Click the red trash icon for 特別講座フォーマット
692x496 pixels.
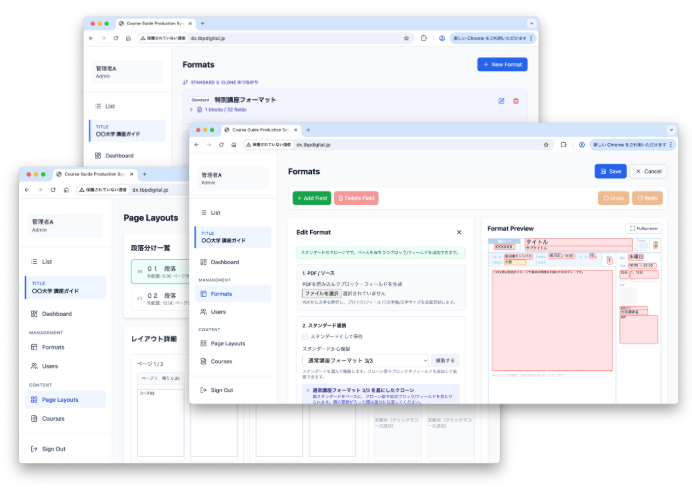[x=516, y=100]
